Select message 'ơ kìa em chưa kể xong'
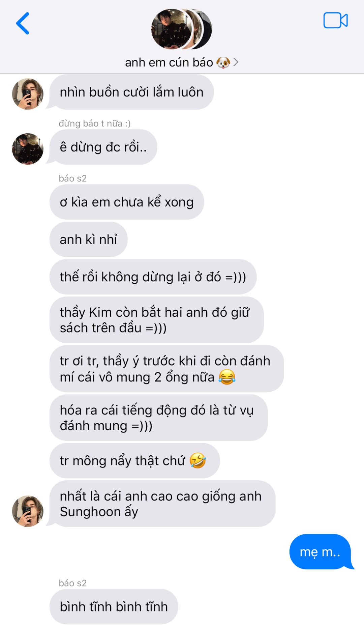The height and width of the screenshot is (625, 364). click(x=127, y=202)
